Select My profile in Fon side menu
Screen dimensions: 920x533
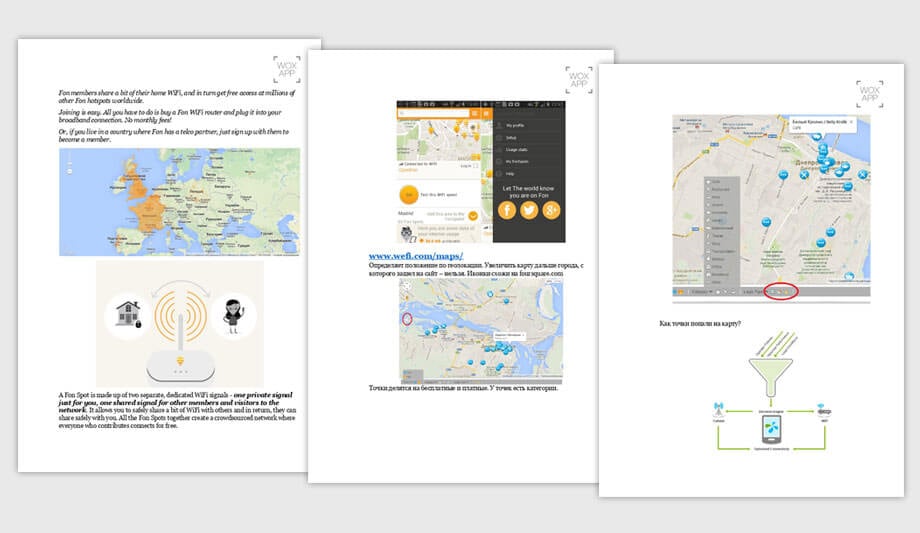(515, 125)
